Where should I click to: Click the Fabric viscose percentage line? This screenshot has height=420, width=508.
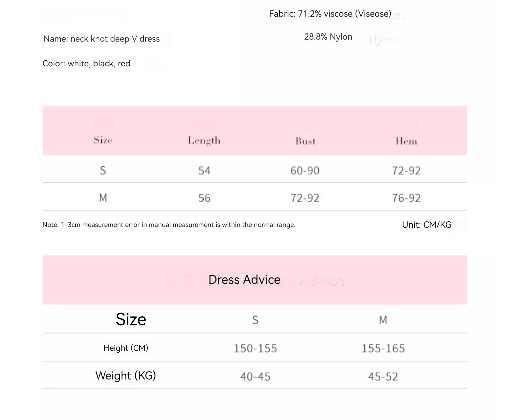pyautogui.click(x=330, y=14)
